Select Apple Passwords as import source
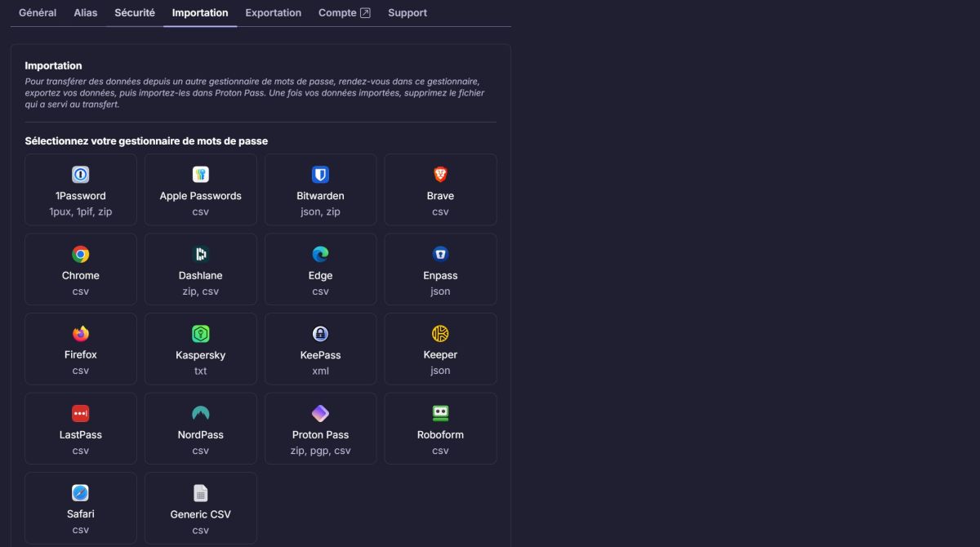980x547 pixels. pyautogui.click(x=200, y=189)
